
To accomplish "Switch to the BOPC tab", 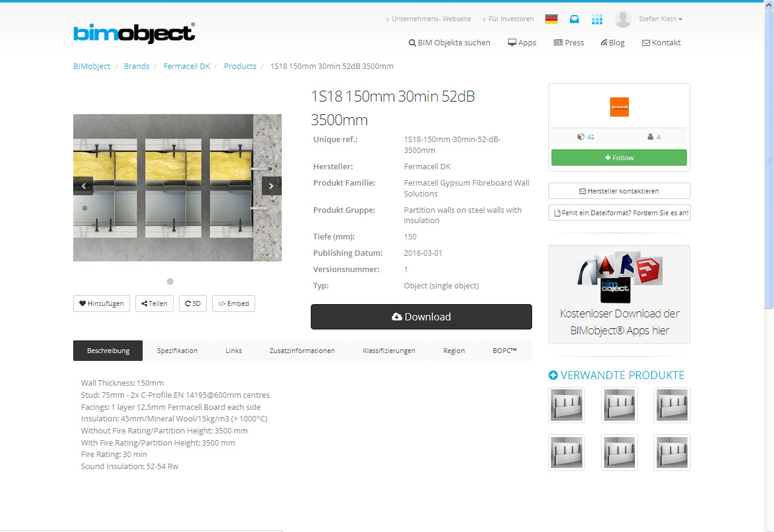I will 505,351.
